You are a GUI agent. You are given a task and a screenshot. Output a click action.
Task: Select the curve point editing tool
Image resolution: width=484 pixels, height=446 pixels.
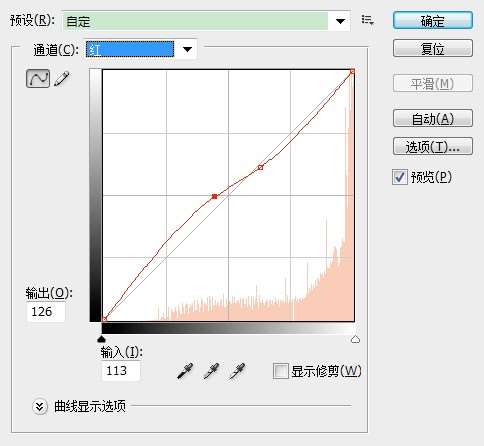(x=38, y=78)
